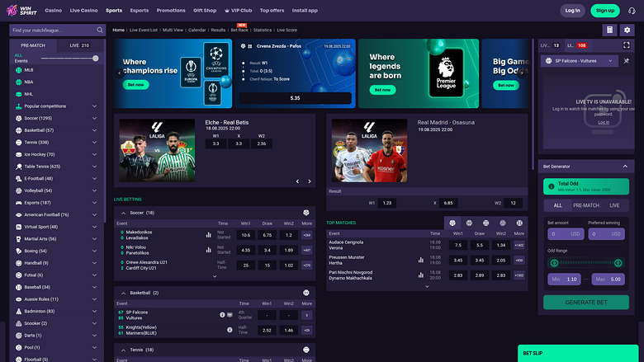Screen dimensions: 644x362
Task: Click 5.35 odds on Crvena Zvezda banner
Action: tap(295, 98)
